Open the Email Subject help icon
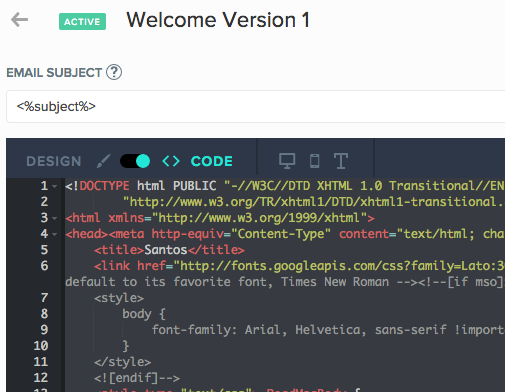This screenshot has width=505, height=392. pyautogui.click(x=114, y=72)
